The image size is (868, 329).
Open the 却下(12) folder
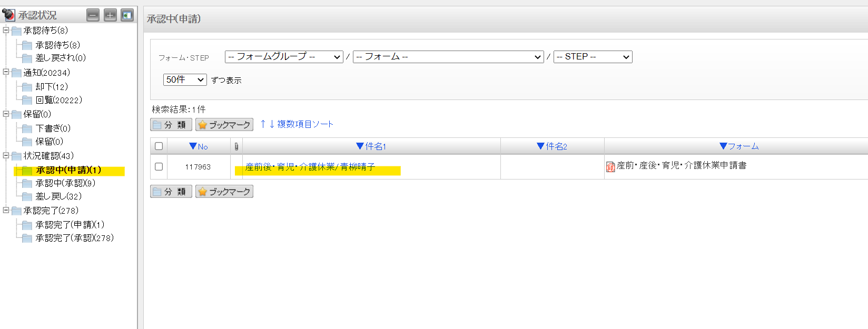coord(51,87)
